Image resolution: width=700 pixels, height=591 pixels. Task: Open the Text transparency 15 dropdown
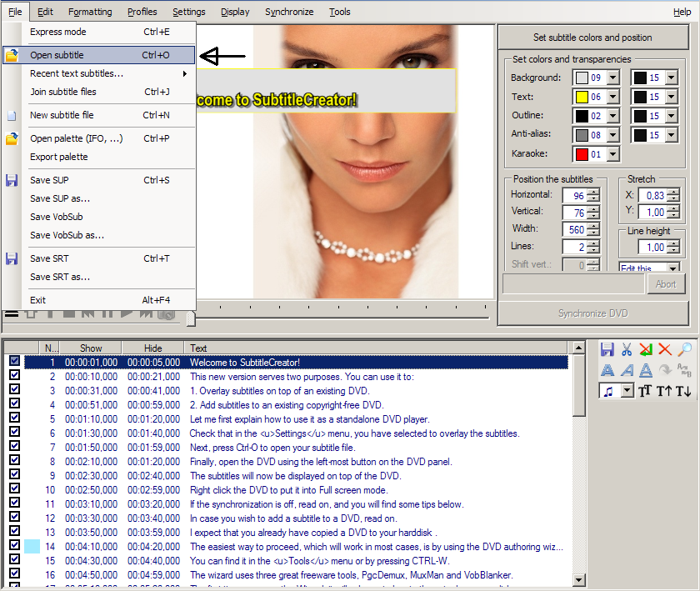point(672,97)
